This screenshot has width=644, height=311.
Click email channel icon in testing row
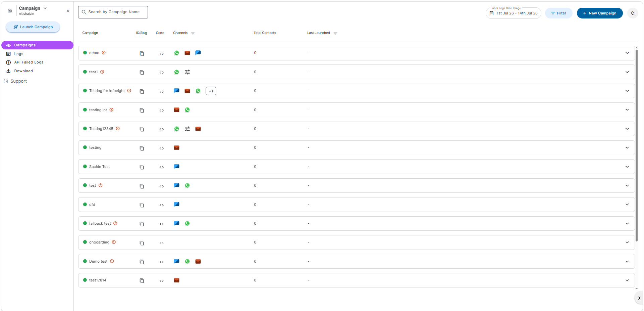176,148
